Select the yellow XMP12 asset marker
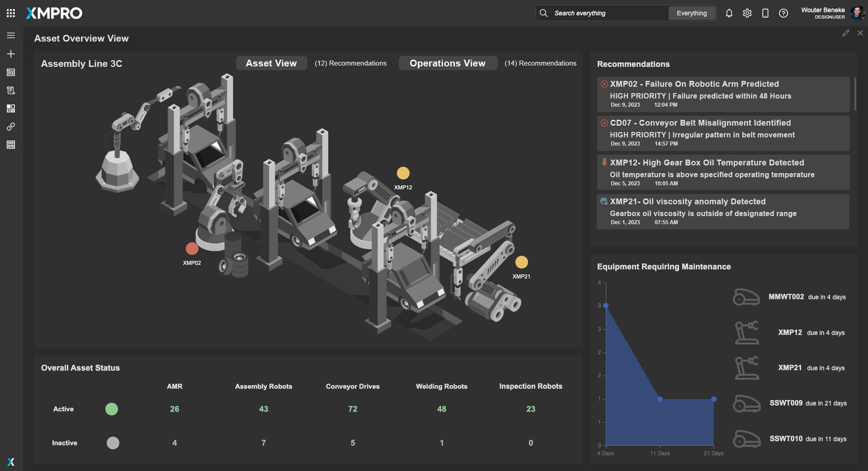This screenshot has height=471, width=868. 403,173
